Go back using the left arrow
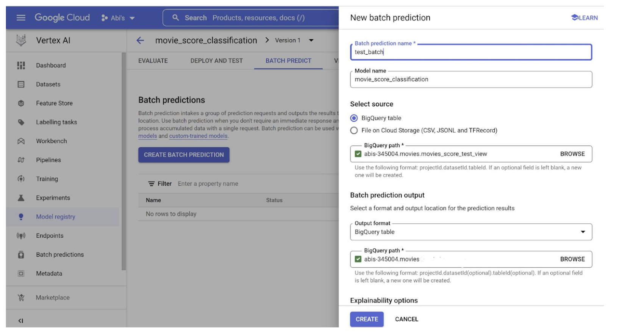The width and height of the screenshot is (644, 334). click(140, 41)
